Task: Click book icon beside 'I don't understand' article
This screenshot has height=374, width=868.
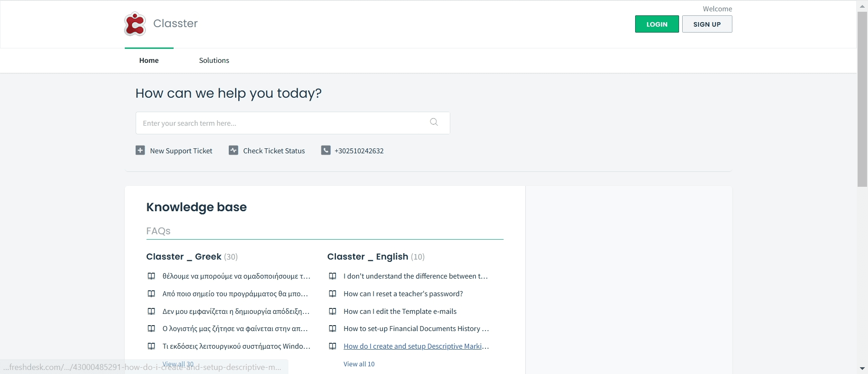Action: 333,276
